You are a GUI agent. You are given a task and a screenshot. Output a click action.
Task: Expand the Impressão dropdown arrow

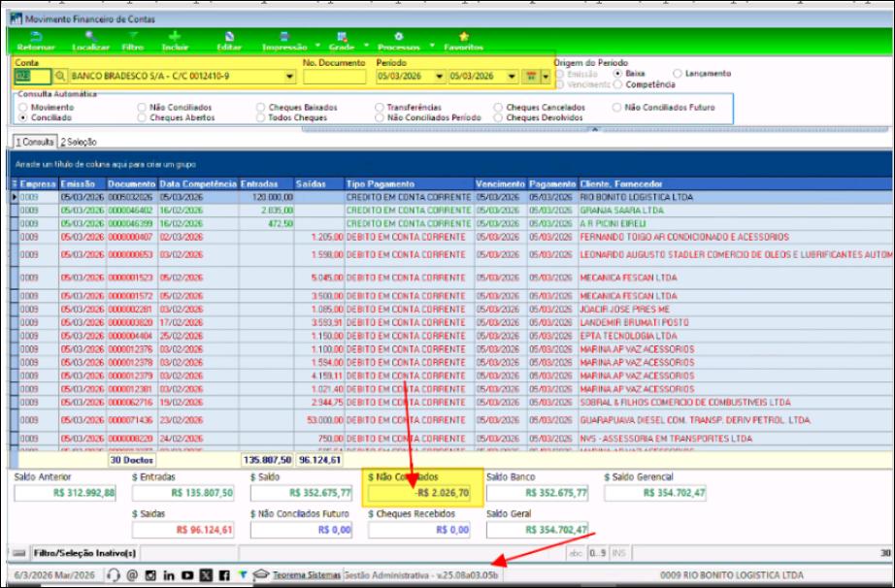click(317, 45)
